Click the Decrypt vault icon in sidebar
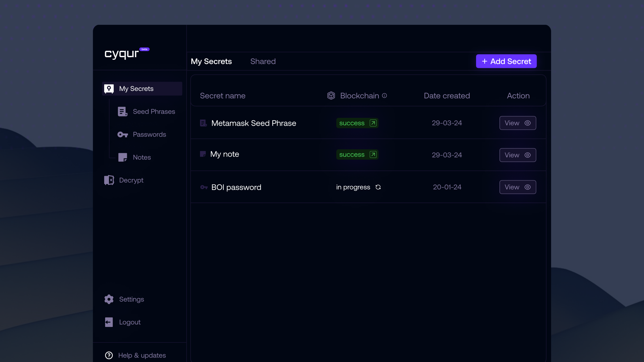Viewport: 644px width, 362px height. coord(109,180)
